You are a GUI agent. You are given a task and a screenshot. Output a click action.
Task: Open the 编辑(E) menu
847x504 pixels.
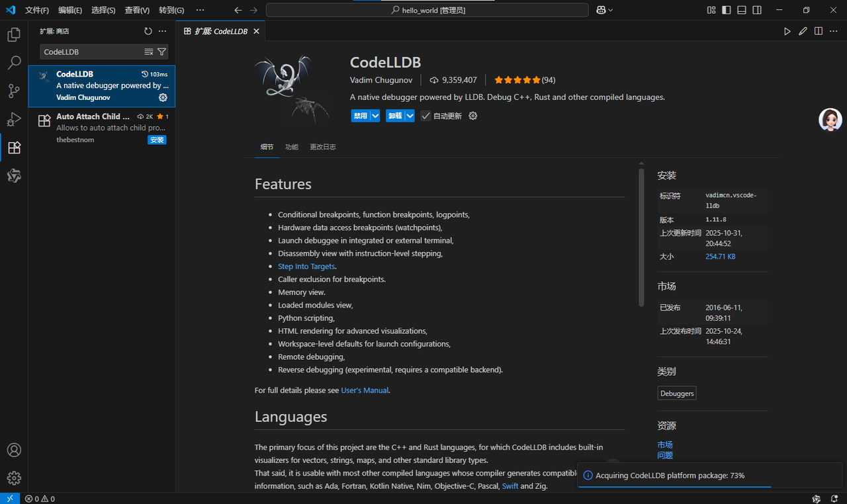point(70,10)
